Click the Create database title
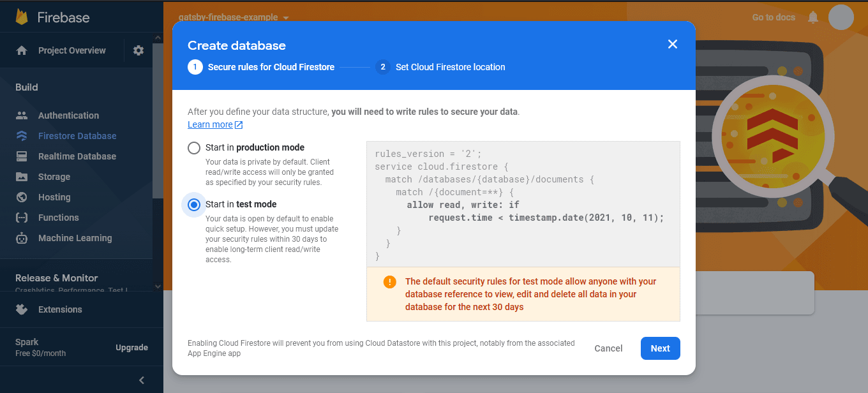 [x=237, y=45]
